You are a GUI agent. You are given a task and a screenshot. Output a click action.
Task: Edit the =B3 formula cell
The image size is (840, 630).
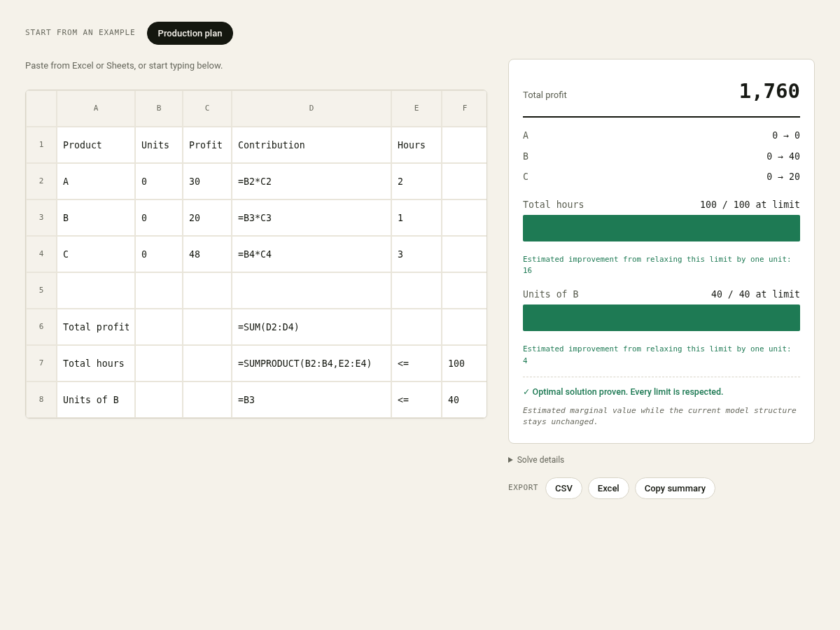coord(311,400)
